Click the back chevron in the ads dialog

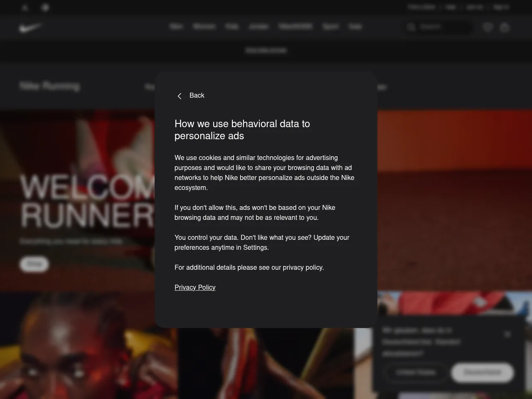click(179, 96)
